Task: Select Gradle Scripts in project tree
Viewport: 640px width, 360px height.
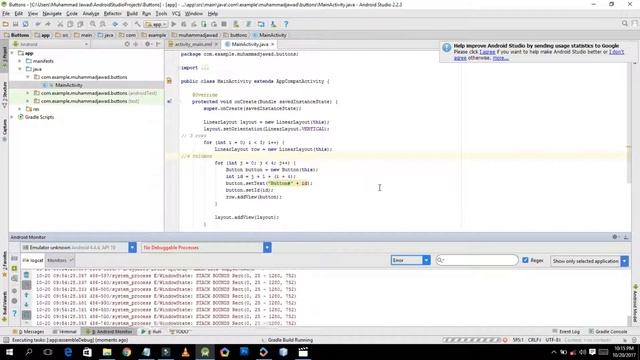Action: pos(39,117)
